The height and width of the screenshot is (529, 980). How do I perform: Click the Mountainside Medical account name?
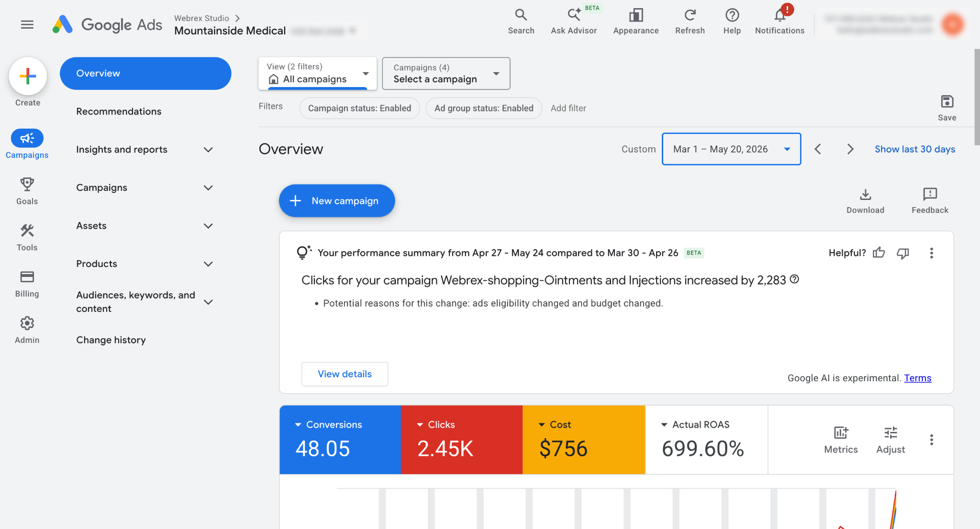tap(230, 31)
